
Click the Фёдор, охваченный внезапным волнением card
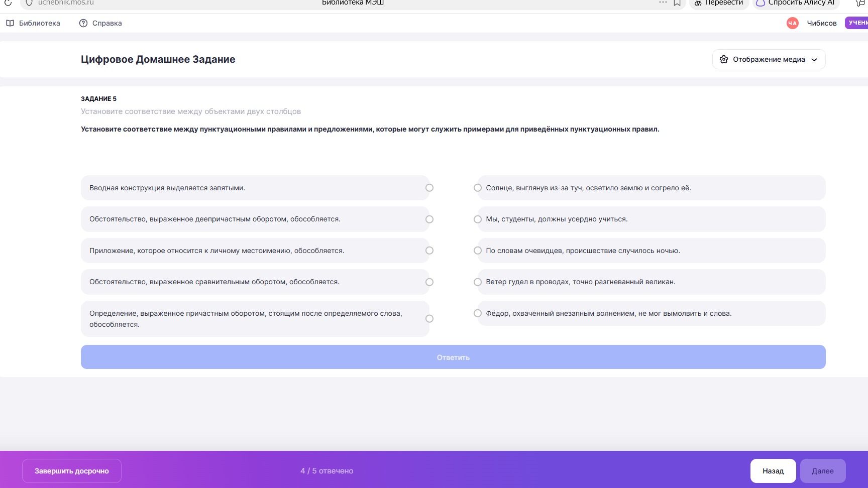click(x=652, y=313)
